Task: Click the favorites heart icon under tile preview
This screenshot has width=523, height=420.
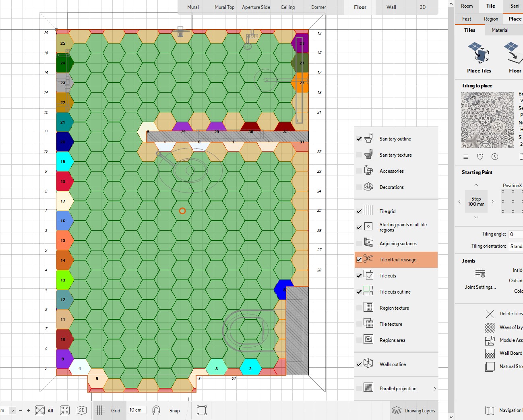Action: coord(480,157)
